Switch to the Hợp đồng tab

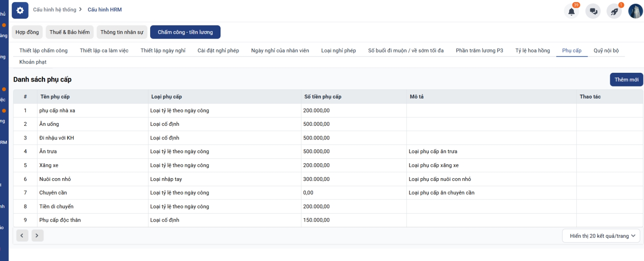pos(27,32)
